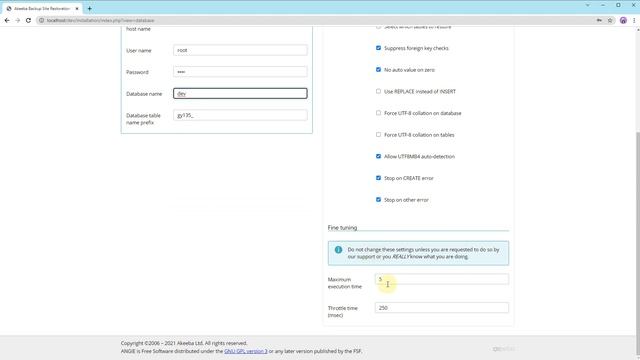Focus the Database name field

(x=240, y=93)
